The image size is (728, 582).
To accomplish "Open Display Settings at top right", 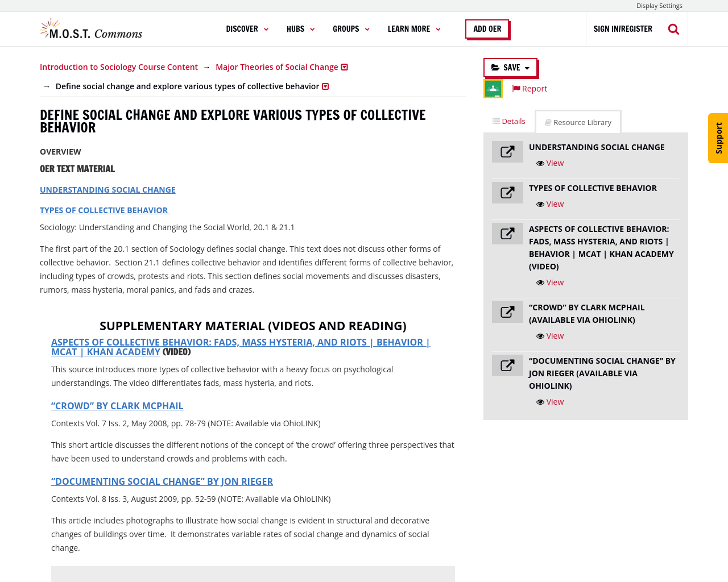I will (x=659, y=6).
